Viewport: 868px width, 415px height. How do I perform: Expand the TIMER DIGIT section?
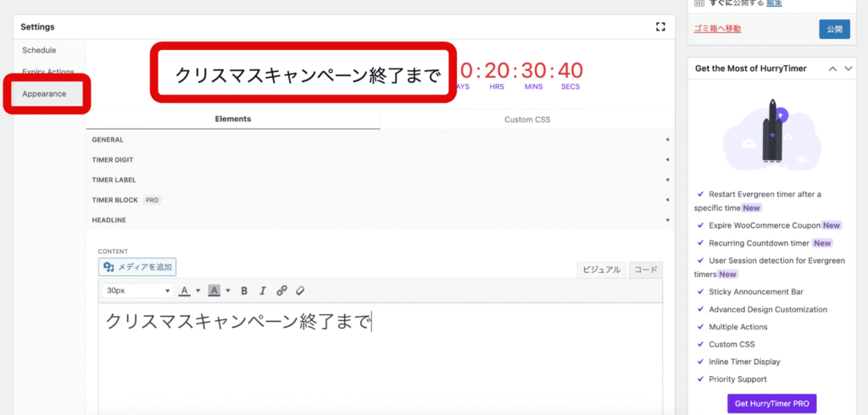381,160
